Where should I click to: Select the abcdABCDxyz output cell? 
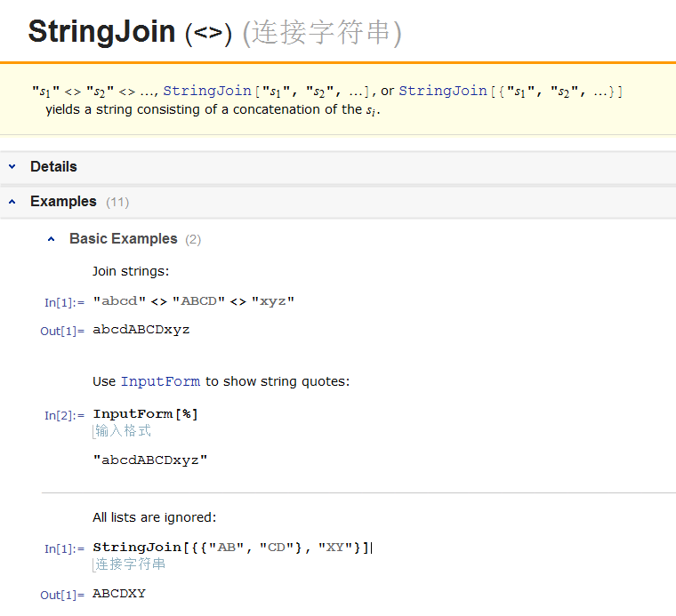click(x=141, y=330)
